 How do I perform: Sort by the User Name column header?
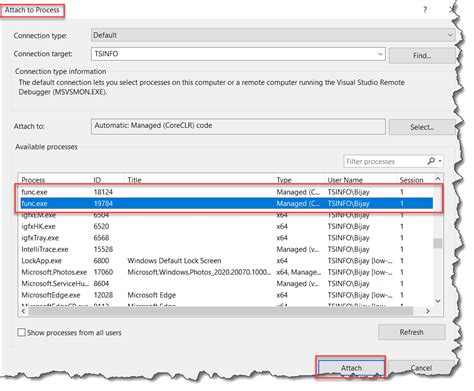tap(360, 180)
